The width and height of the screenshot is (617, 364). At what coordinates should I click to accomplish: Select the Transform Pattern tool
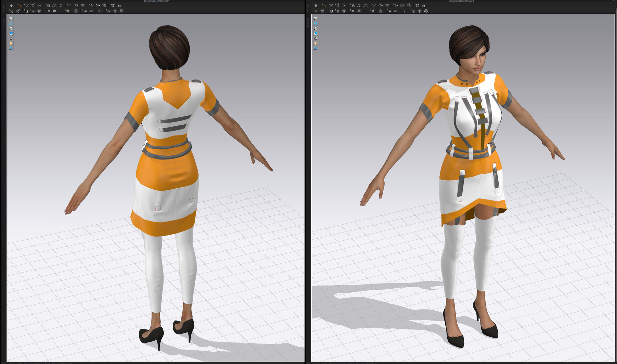33,5
